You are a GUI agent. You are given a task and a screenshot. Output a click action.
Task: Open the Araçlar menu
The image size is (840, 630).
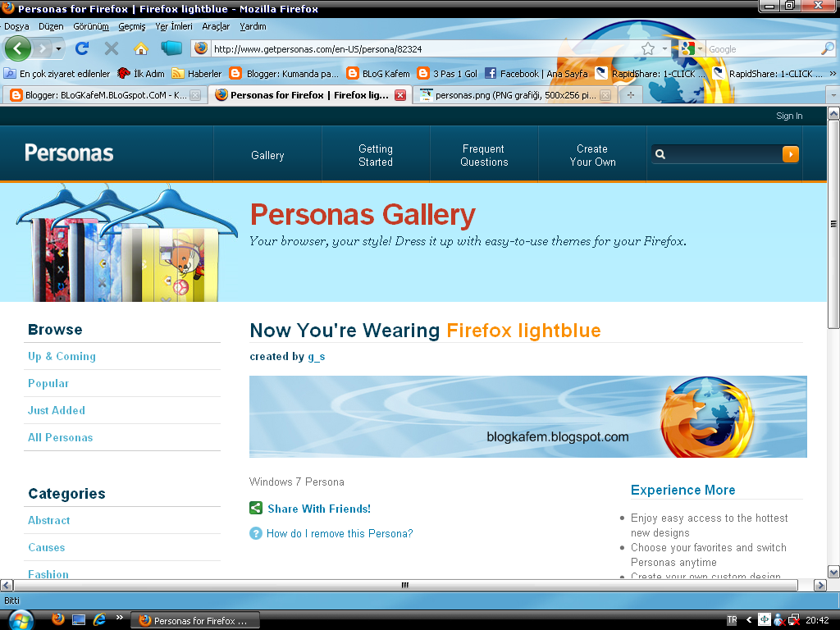[216, 26]
